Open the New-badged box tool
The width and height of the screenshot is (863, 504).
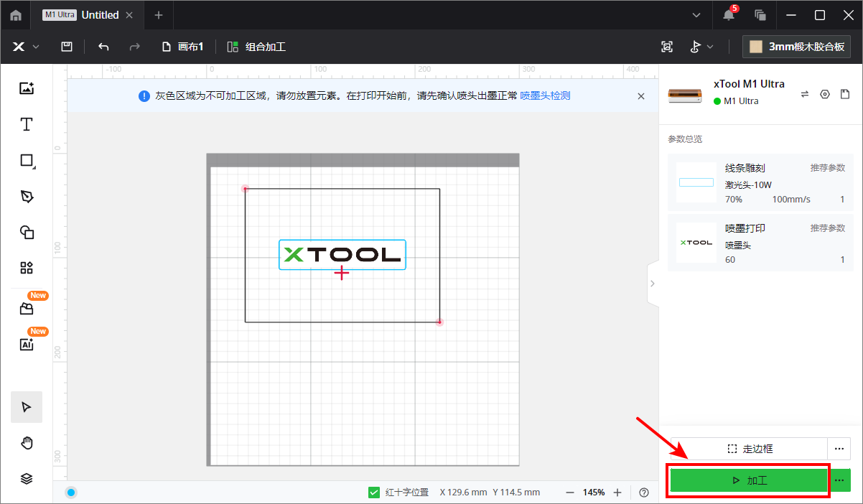click(x=27, y=309)
